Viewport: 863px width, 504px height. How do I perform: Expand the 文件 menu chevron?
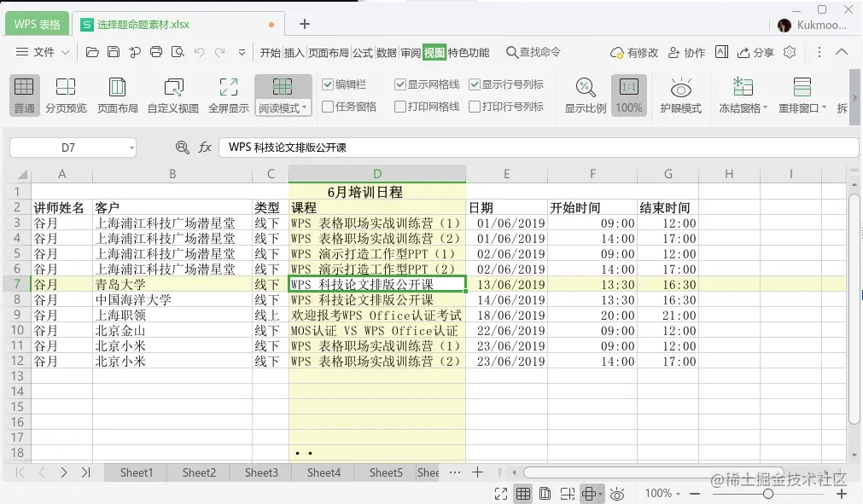click(x=65, y=52)
